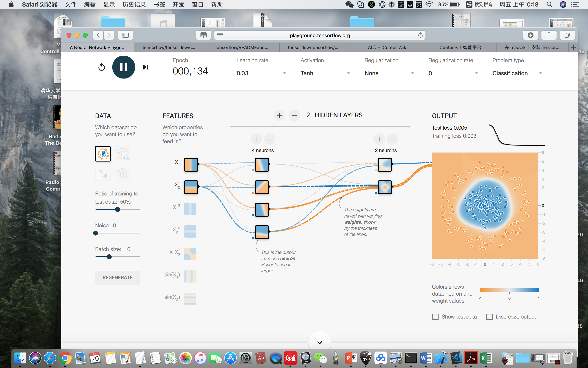Open WeChat from the Dock
The width and height of the screenshot is (588, 368).
(x=320, y=358)
